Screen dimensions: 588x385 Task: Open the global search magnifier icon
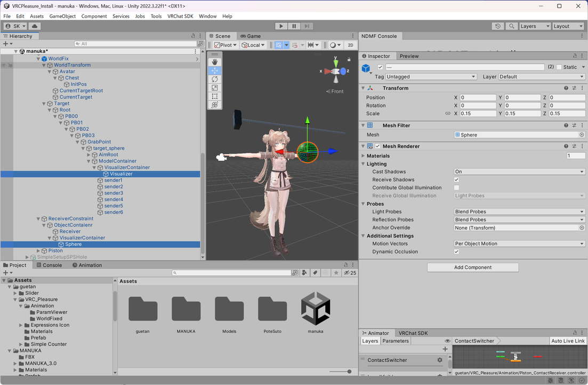click(x=511, y=26)
